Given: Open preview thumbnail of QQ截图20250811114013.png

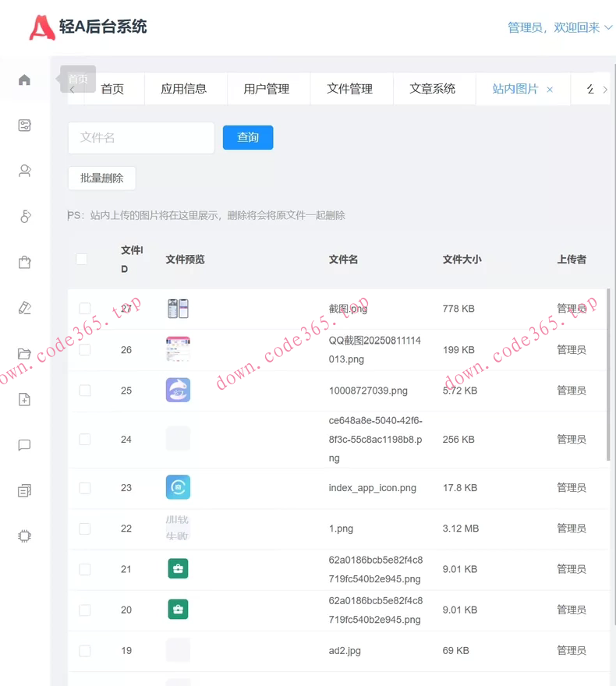Looking at the screenshot, I should point(178,349).
